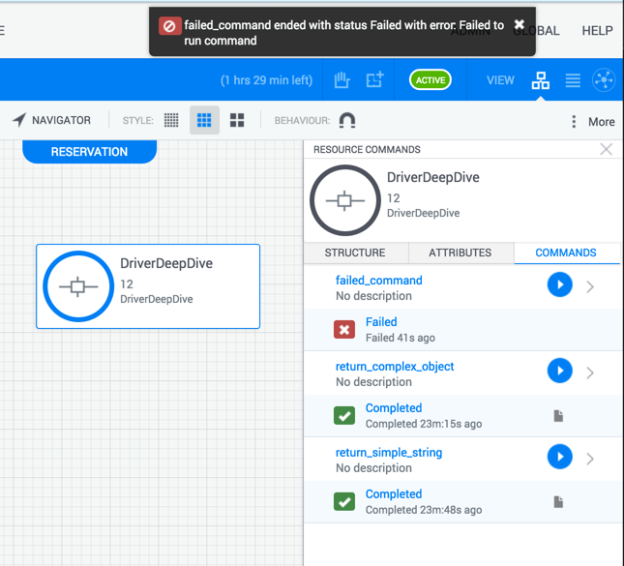Run the return_complex_object command
Viewport: 624px width, 566px height.
[559, 372]
